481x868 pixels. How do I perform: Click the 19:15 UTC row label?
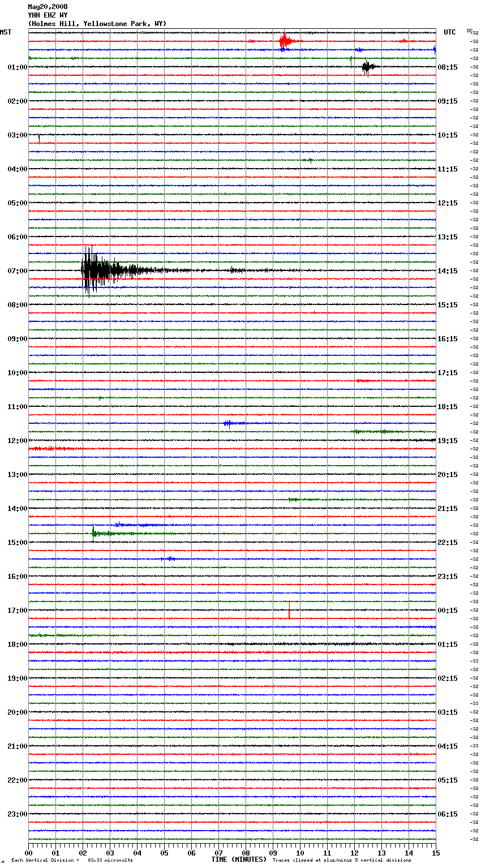pyautogui.click(x=448, y=441)
